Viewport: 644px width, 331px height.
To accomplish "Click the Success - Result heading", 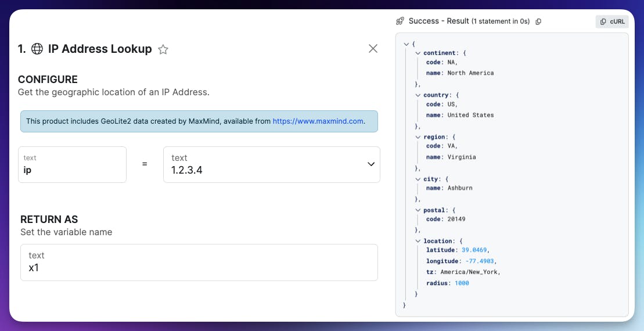I will pos(439,21).
